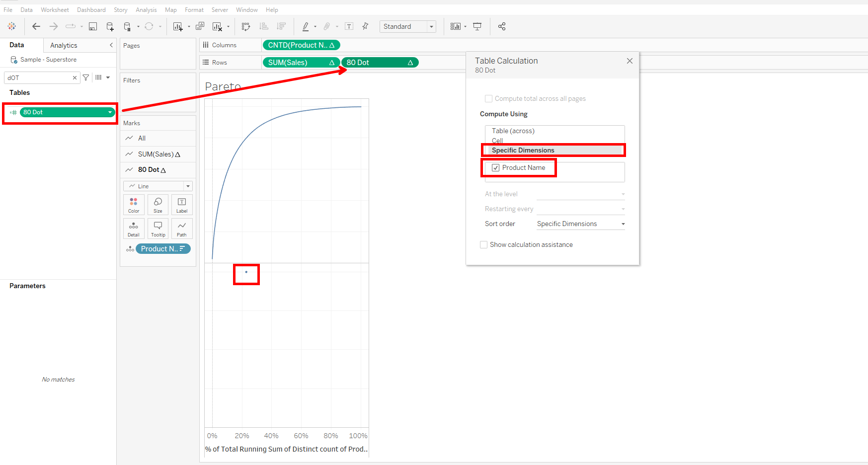Enter Presentation mode icon
This screenshot has width=868, height=465.
pyautogui.click(x=477, y=26)
